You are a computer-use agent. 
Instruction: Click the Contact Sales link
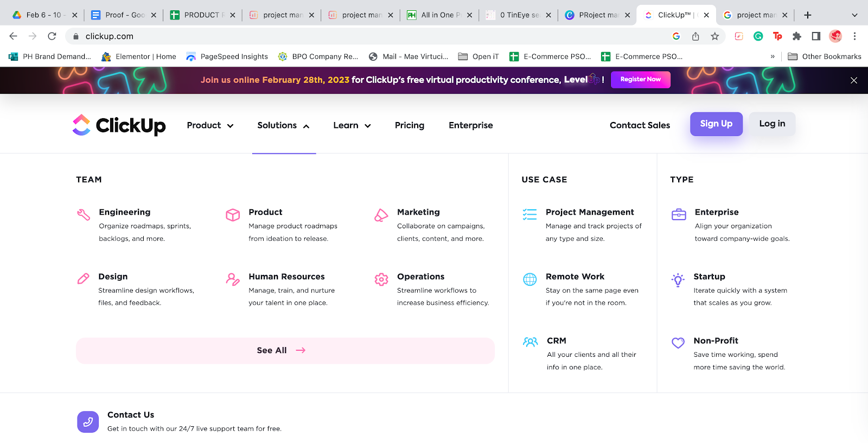640,125
